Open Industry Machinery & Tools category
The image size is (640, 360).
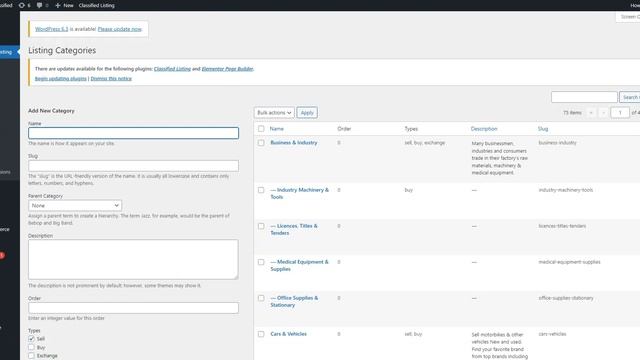pyautogui.click(x=300, y=193)
